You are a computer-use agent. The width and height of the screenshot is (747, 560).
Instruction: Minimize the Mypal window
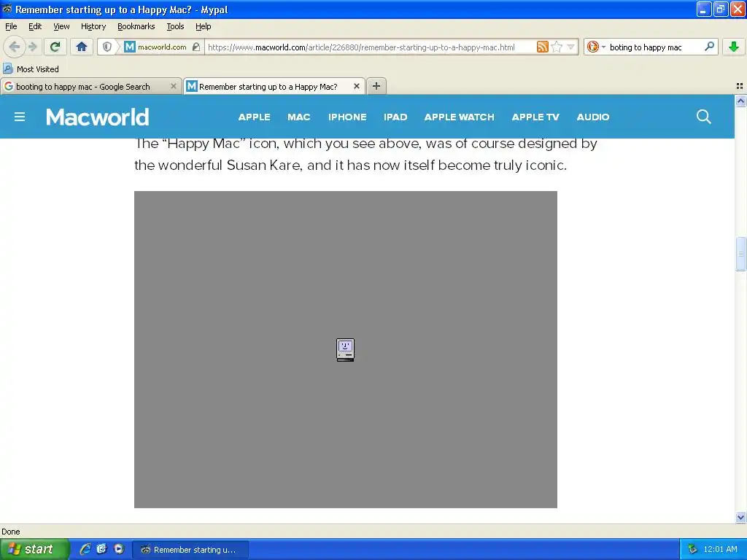coord(704,9)
